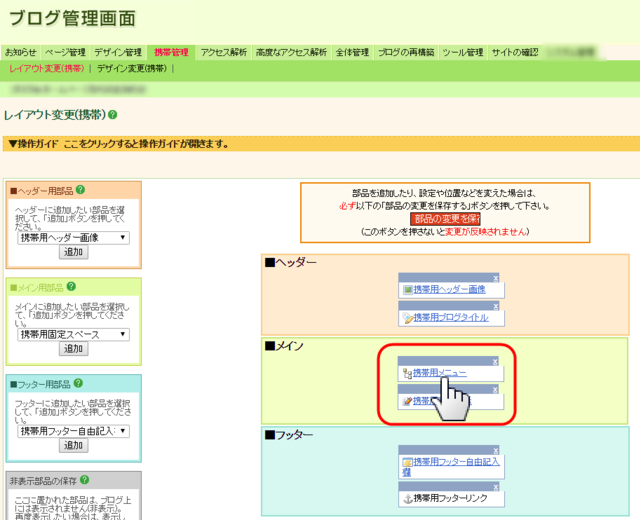
Task: Click 追加 button under フッター用部品
Action: (74, 446)
